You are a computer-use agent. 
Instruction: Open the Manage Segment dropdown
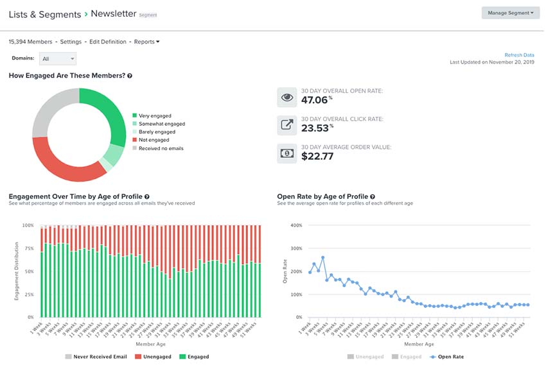[509, 12]
